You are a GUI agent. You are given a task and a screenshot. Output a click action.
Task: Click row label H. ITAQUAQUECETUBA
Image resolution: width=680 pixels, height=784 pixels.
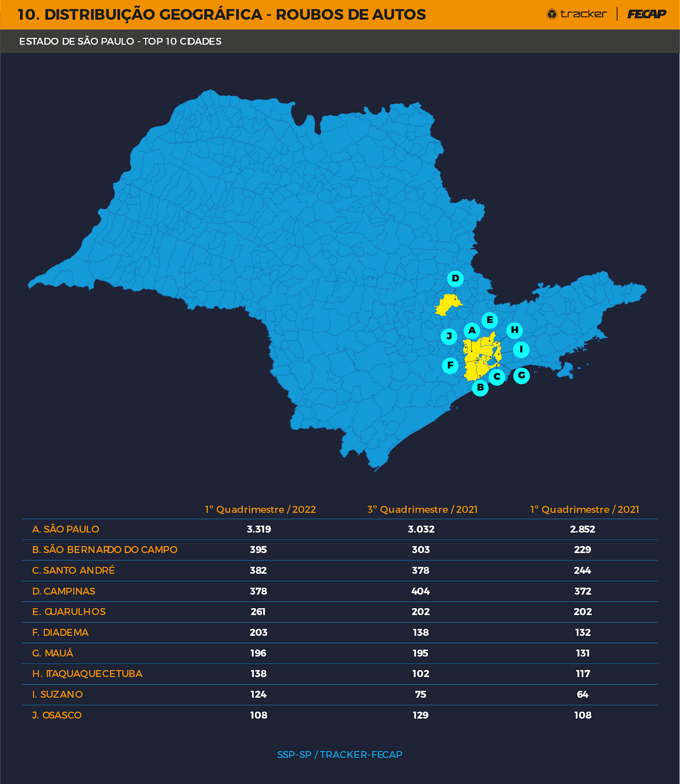tap(87, 674)
